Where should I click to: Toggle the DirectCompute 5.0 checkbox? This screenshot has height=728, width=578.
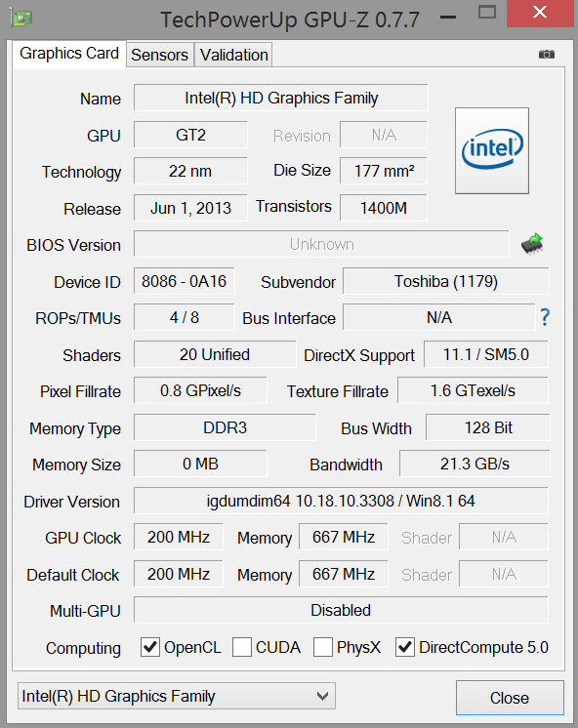click(x=404, y=647)
